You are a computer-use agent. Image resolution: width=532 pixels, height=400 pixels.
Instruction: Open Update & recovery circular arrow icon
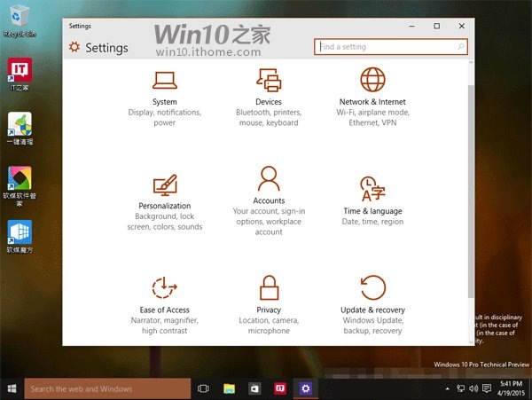[373, 287]
